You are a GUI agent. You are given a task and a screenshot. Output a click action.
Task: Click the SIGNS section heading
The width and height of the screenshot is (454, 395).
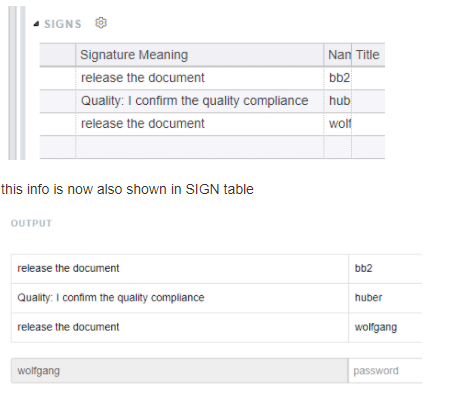tap(63, 24)
